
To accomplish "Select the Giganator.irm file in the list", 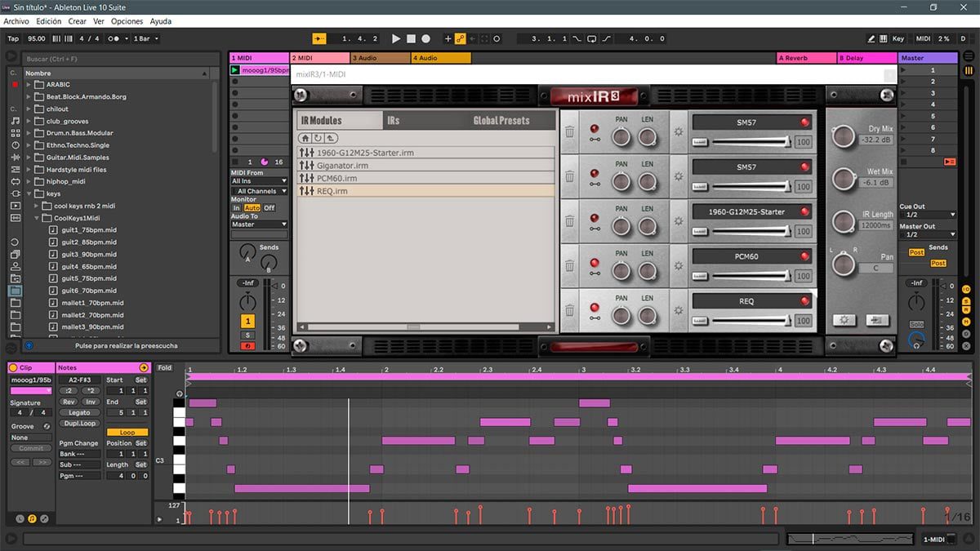I will pyautogui.click(x=426, y=166).
